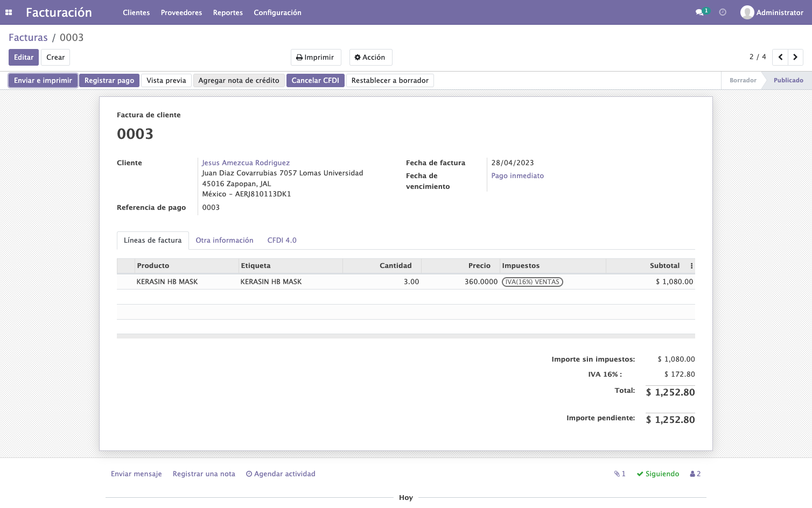Show followers list icon
Viewport: 812px width, 508px height.
(x=695, y=474)
